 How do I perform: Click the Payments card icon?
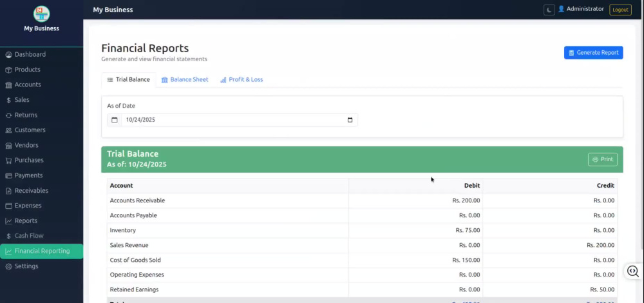[8, 175]
